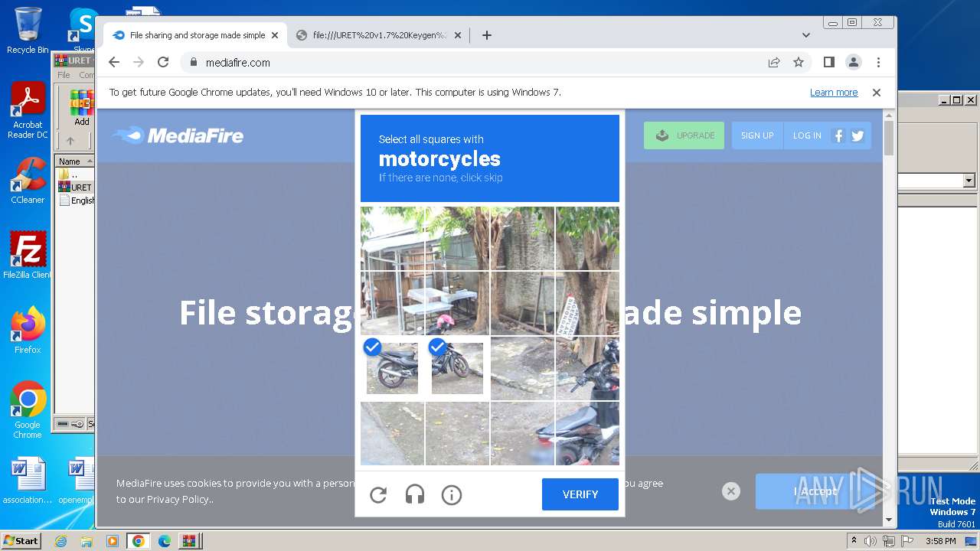Click the Chrome back arrow
Screen dimensions: 980x551
pos(114,63)
